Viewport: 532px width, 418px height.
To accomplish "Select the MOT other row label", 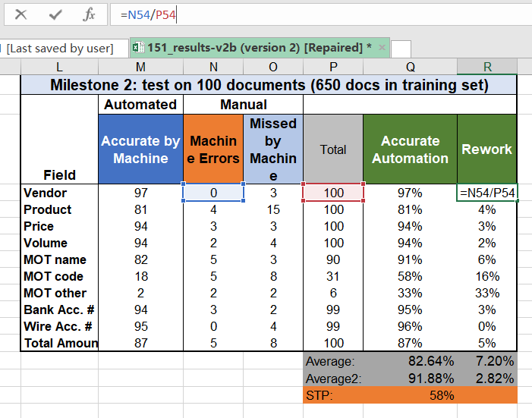I will coord(59,293).
